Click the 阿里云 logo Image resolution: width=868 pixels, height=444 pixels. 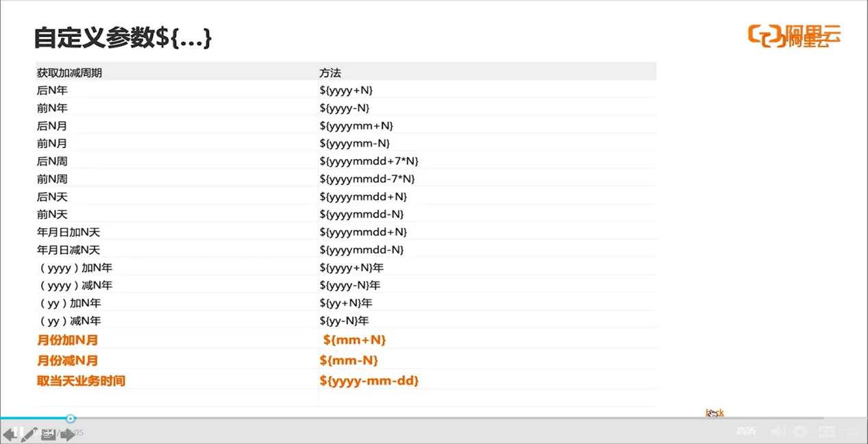[795, 36]
